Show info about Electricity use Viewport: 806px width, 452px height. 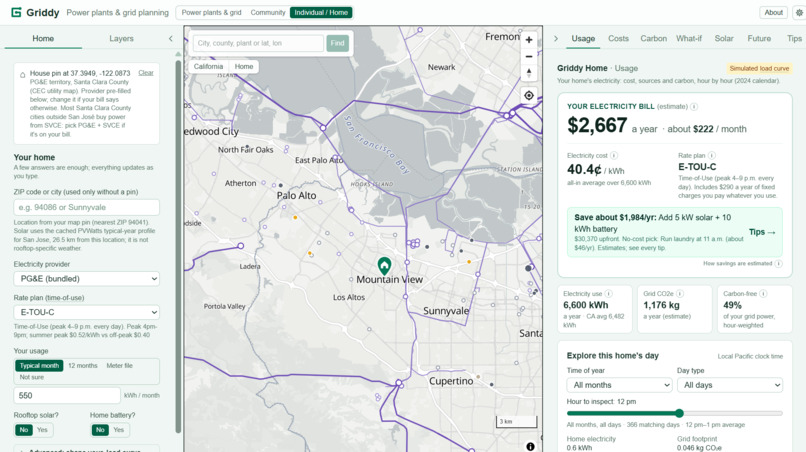[609, 294]
